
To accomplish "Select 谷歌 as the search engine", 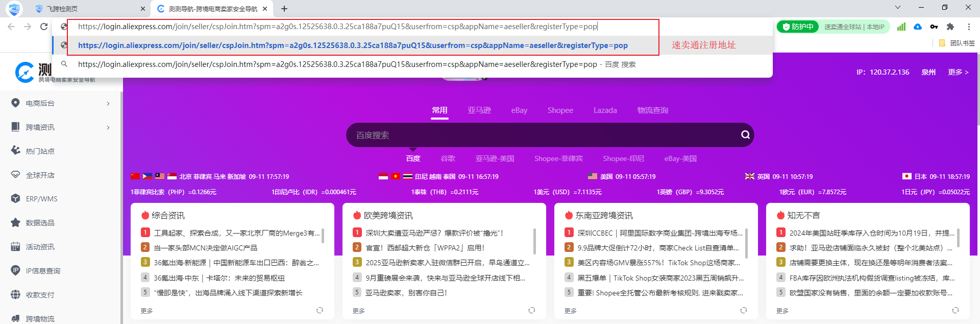I will 448,158.
